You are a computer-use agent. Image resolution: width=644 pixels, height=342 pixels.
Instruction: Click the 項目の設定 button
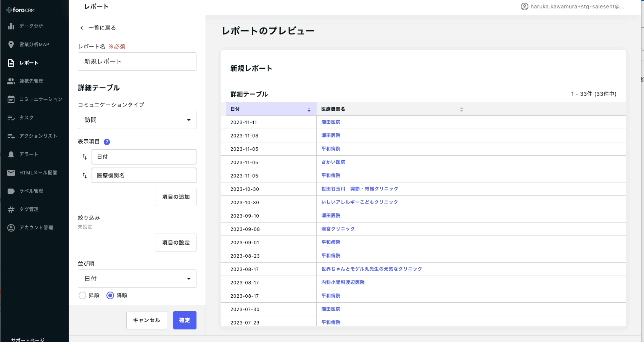[176, 243]
